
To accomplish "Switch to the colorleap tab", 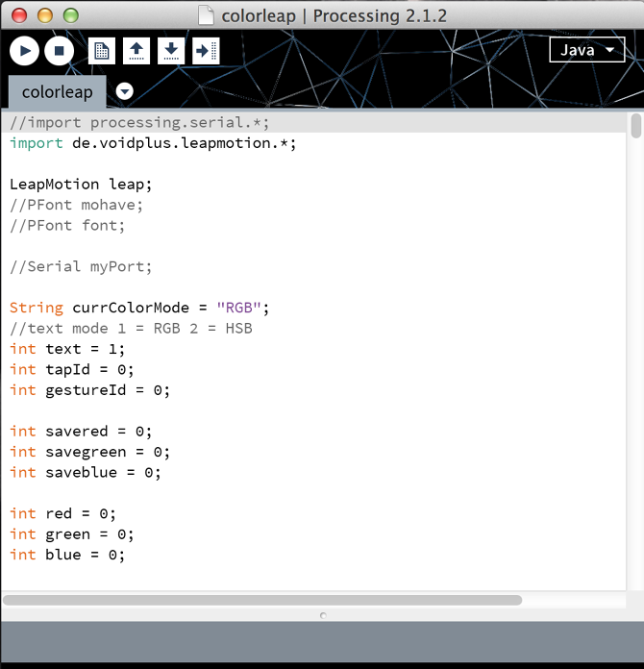I will [58, 92].
